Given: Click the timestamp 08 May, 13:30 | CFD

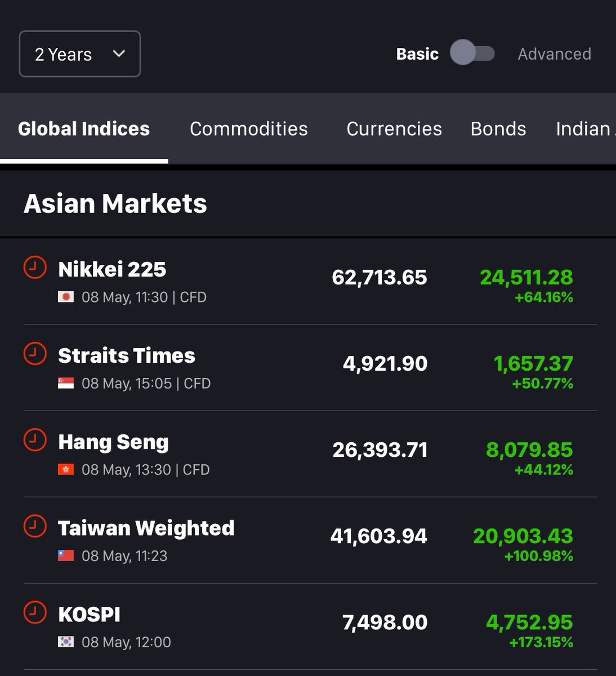Looking at the screenshot, I should pos(146,469).
